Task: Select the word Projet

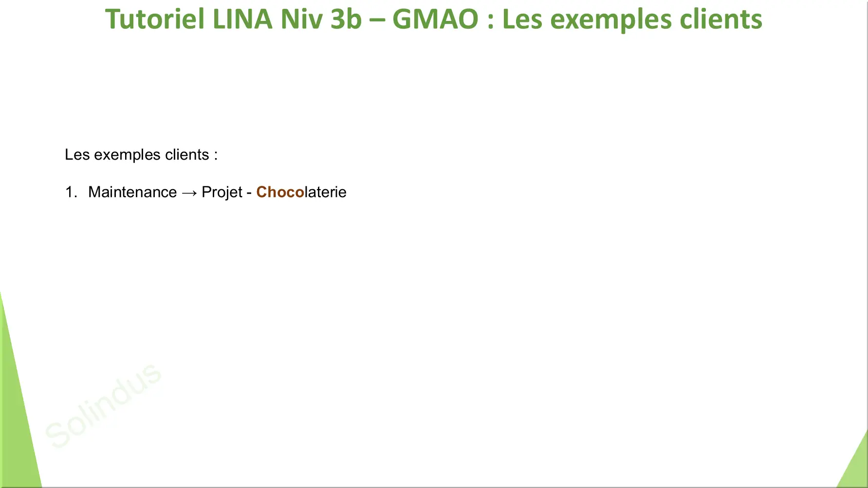Action: pos(222,193)
